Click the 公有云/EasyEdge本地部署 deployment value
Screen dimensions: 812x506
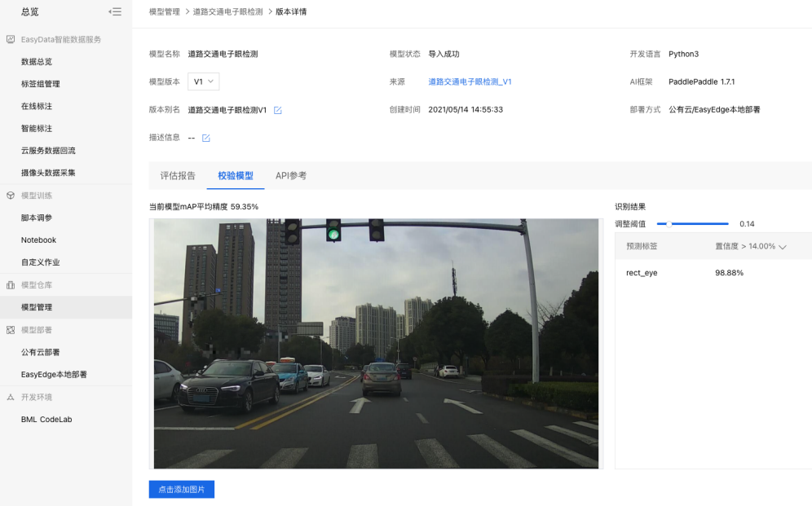714,110
